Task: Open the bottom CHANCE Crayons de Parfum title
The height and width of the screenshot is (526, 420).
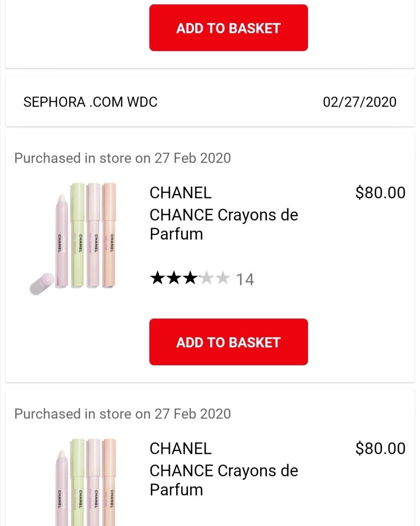Action: click(224, 480)
